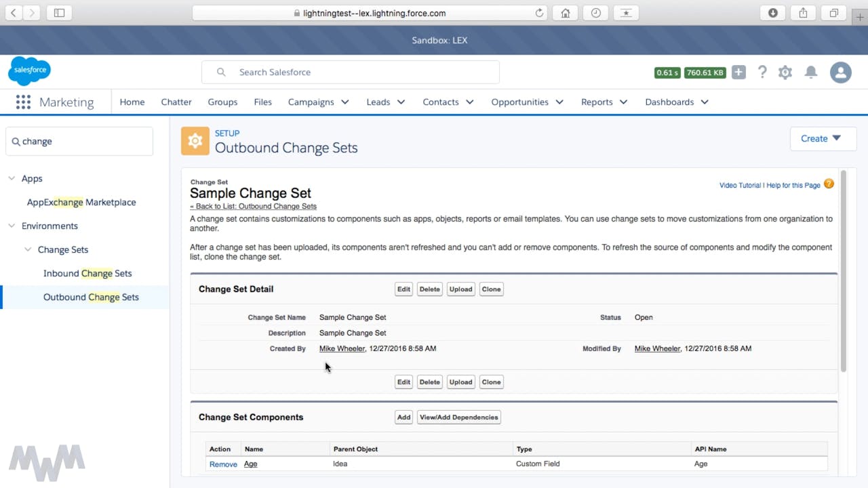Click View/Add Dependencies button
This screenshot has width=868, height=488.
click(459, 417)
